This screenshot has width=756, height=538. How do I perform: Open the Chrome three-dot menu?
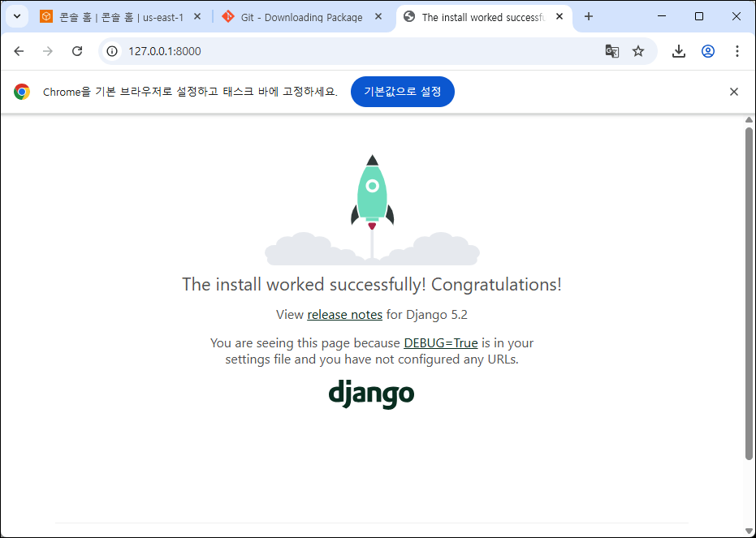click(737, 51)
